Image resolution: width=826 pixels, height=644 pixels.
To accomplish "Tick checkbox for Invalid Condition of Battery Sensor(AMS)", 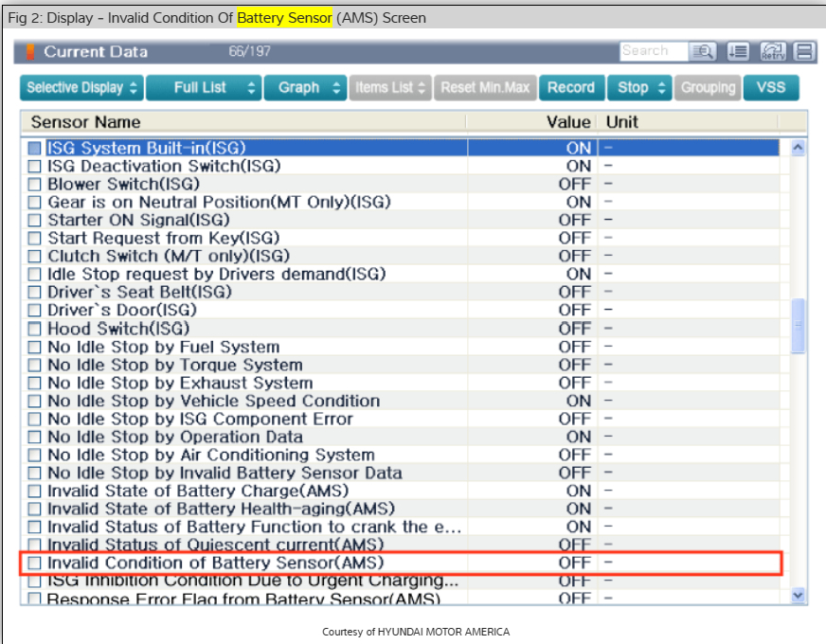I will point(34,563).
